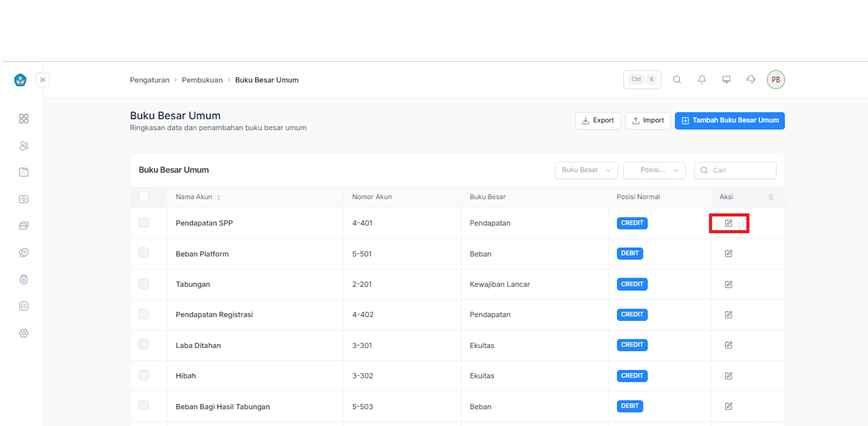Edit the Laba Ditahan account
The image size is (868, 426).
click(x=729, y=345)
